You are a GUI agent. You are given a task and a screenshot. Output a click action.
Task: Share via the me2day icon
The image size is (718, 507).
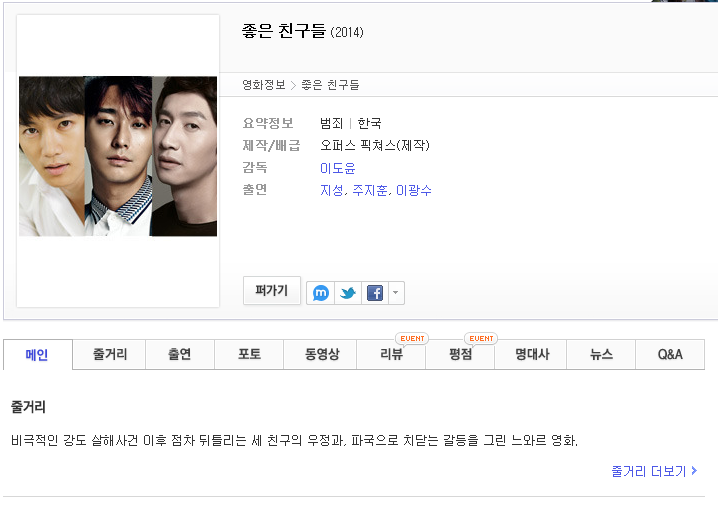pyautogui.click(x=321, y=293)
